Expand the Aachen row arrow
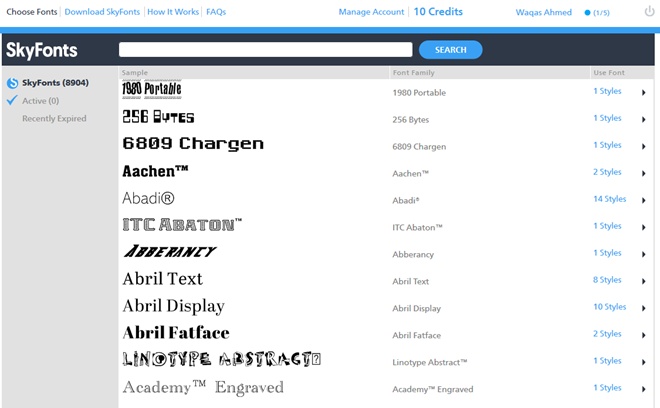 (644, 173)
